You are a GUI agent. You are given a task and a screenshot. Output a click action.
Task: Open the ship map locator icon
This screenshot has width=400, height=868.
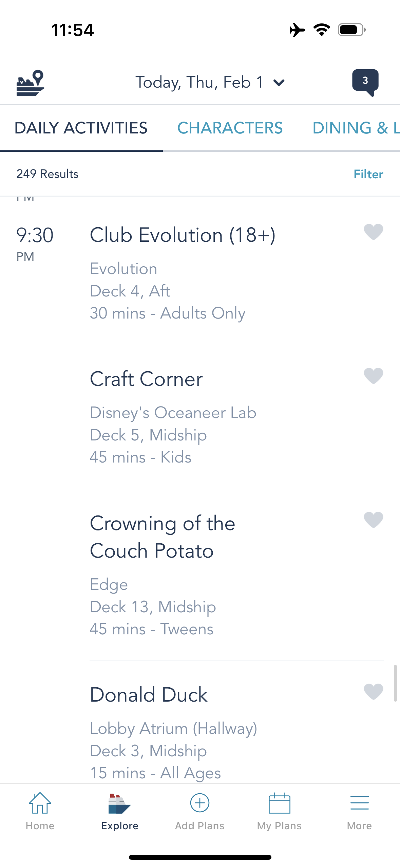(31, 83)
